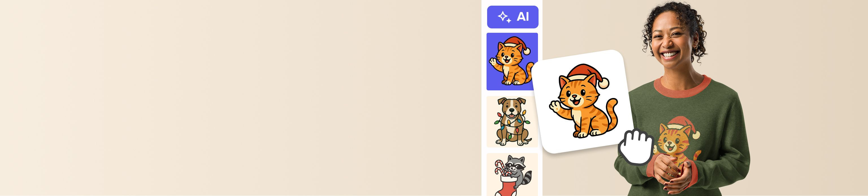Click the raccoon's face in the bottom thumbnail
Screen dimensions: 868x196
pyautogui.click(x=516, y=164)
